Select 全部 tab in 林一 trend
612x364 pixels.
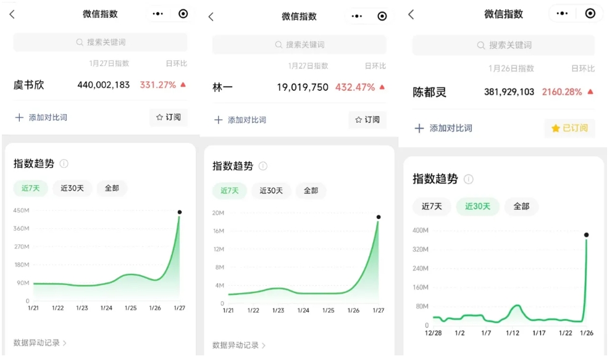click(311, 191)
